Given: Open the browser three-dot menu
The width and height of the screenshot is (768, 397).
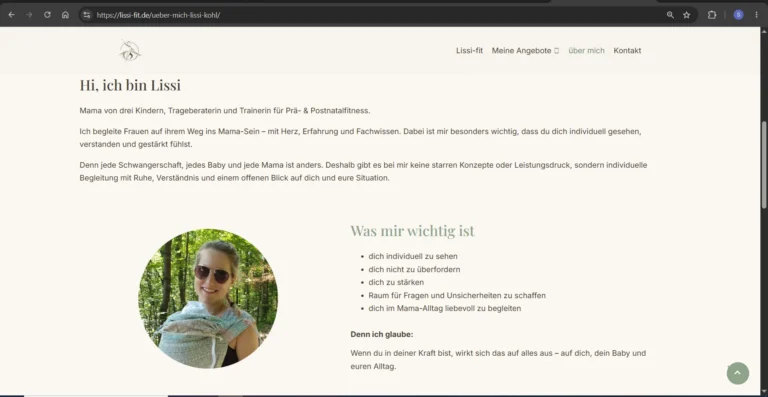Looking at the screenshot, I should coord(756,15).
